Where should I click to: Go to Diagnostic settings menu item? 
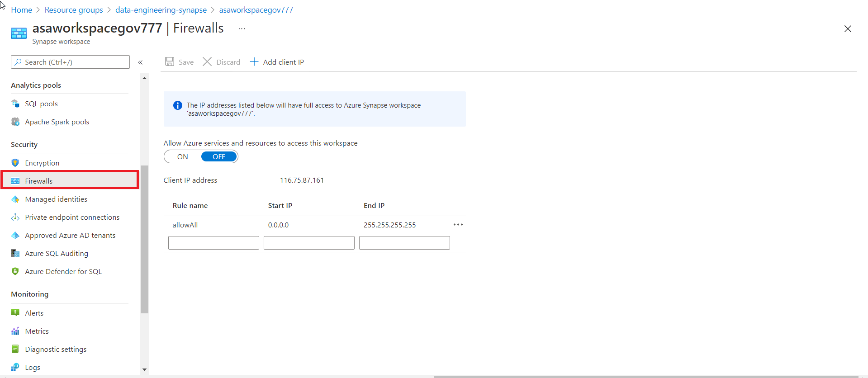[x=56, y=349]
